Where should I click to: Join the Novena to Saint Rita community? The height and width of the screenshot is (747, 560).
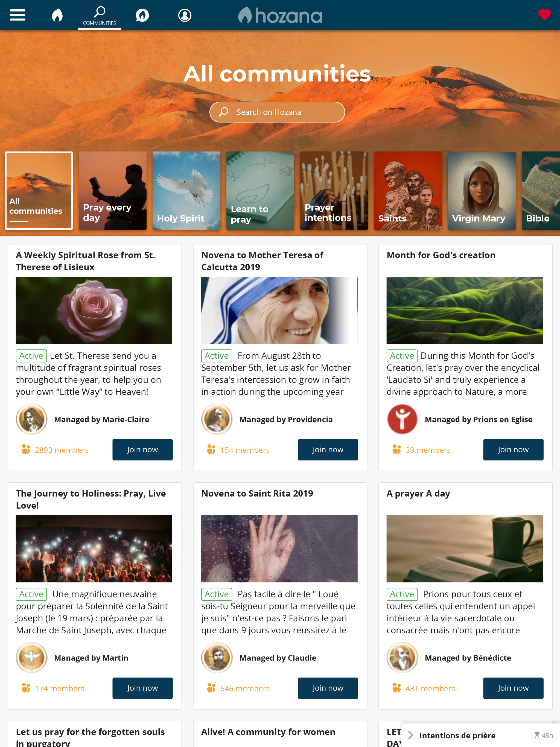click(x=328, y=688)
